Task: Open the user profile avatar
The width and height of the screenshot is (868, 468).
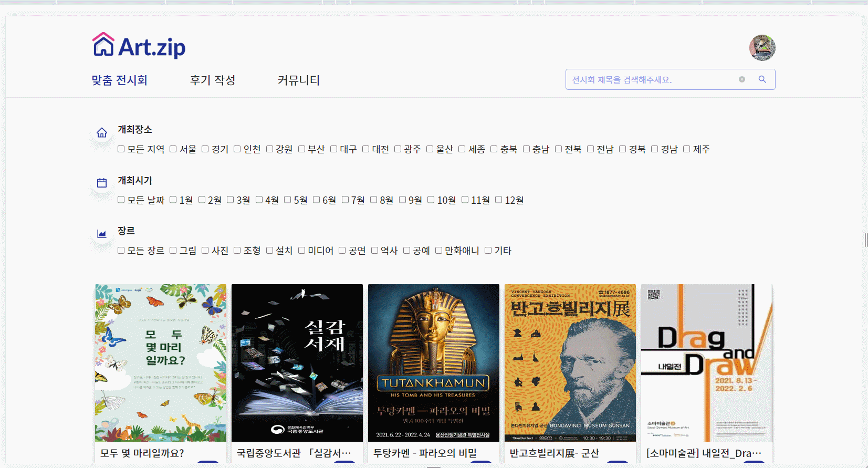Action: coord(762,48)
